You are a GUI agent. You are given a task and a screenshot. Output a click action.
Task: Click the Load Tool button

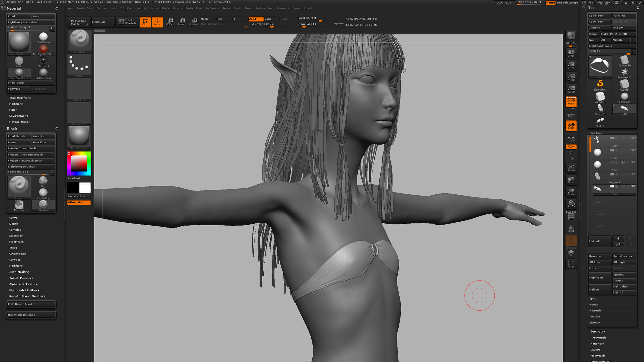[x=600, y=16]
